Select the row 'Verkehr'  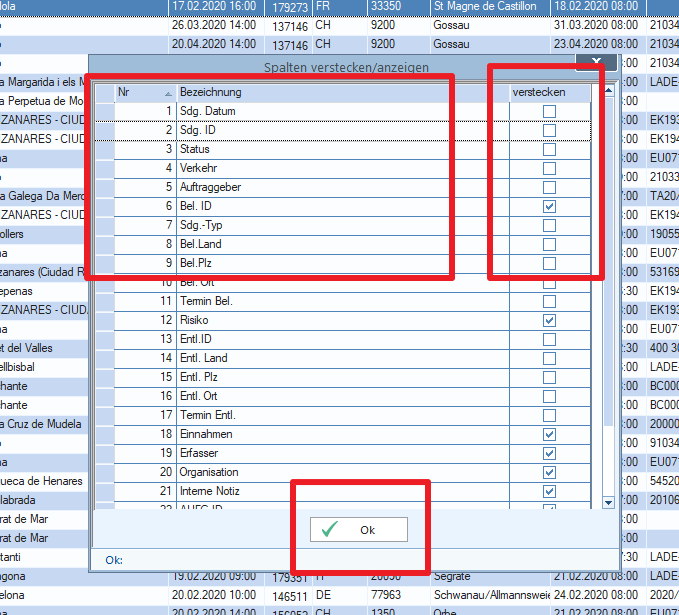(x=343, y=168)
